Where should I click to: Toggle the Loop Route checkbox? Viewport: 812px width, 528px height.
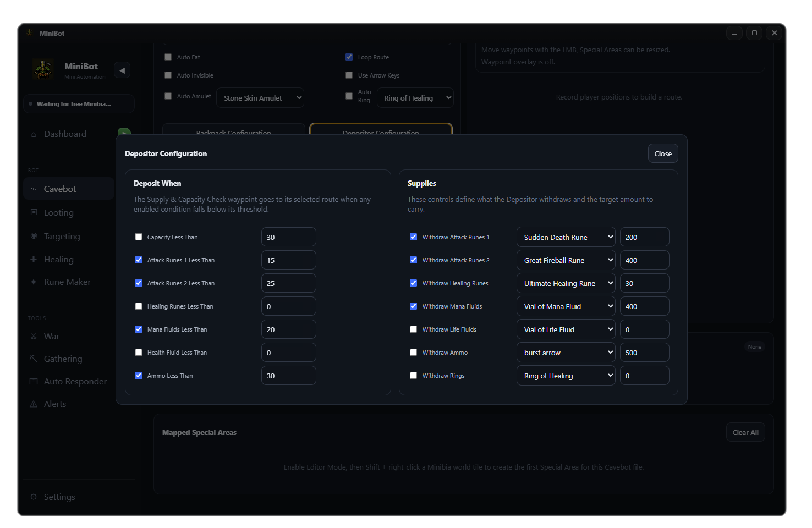349,57
